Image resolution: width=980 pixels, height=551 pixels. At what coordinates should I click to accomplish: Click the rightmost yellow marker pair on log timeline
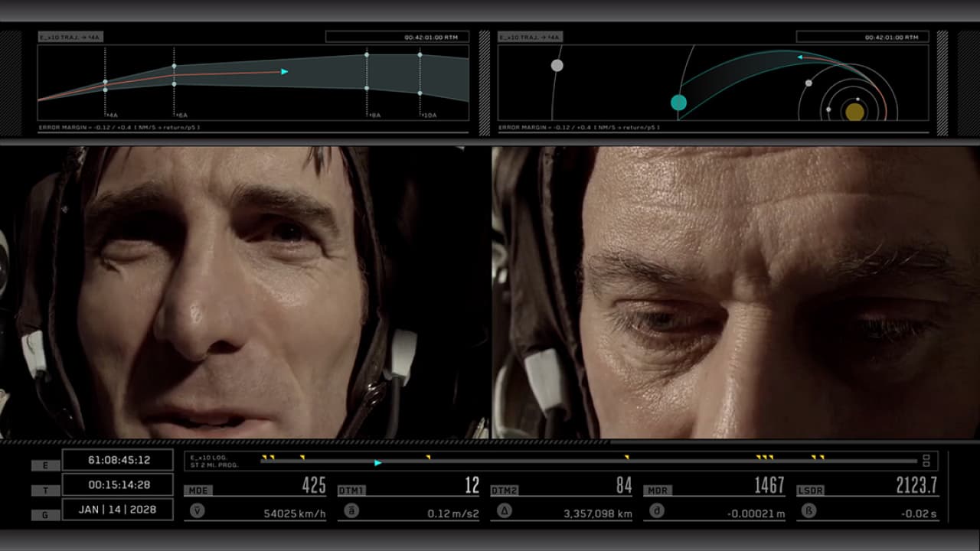(x=818, y=458)
